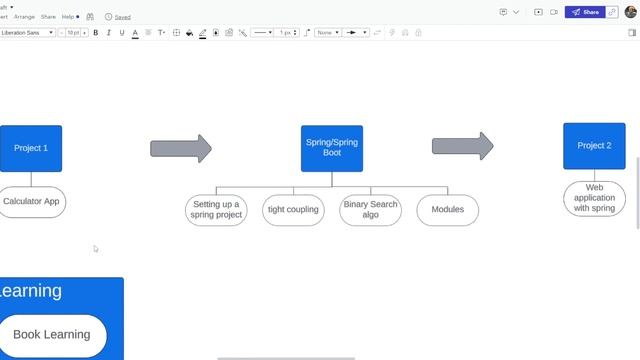Open text alignment options

coord(148,33)
